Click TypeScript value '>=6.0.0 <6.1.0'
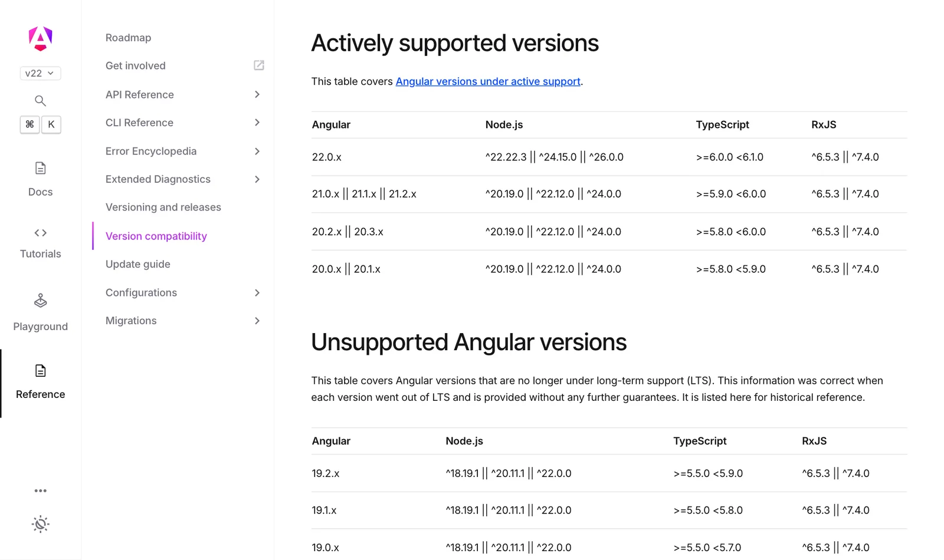Screen dimensions: 944x560 730,157
